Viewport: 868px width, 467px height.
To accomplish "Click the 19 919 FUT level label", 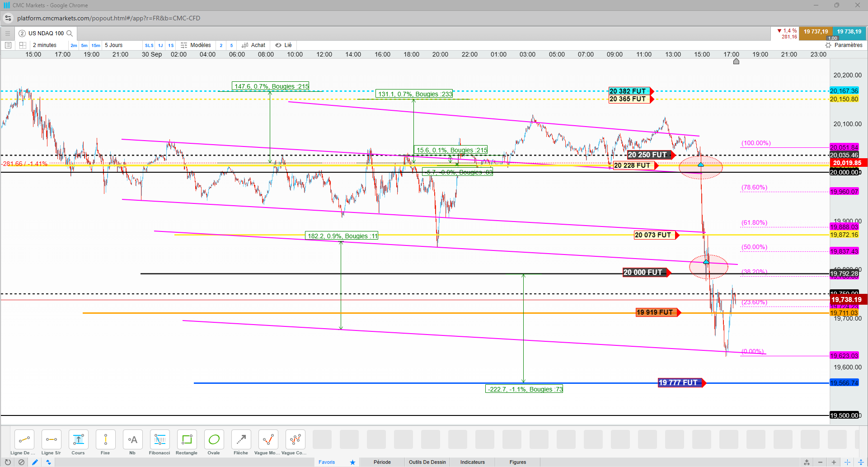I will pos(658,312).
